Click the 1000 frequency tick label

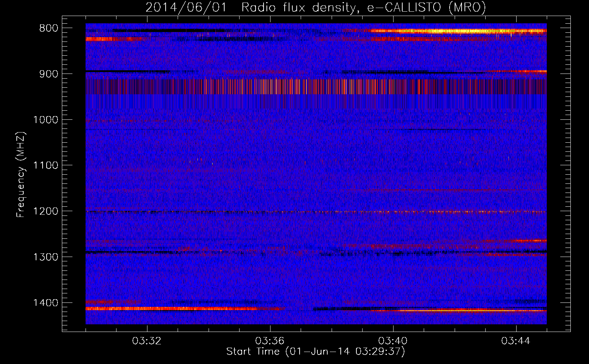(x=46, y=120)
